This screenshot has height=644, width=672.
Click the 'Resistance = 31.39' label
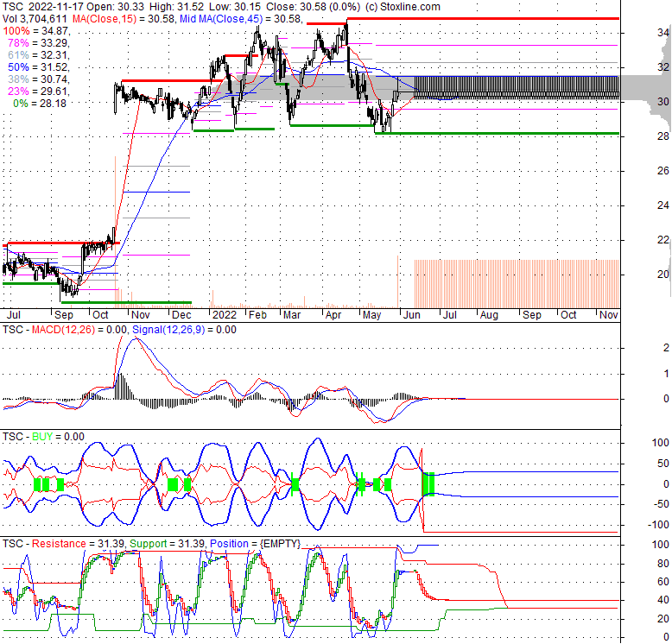tap(78, 543)
